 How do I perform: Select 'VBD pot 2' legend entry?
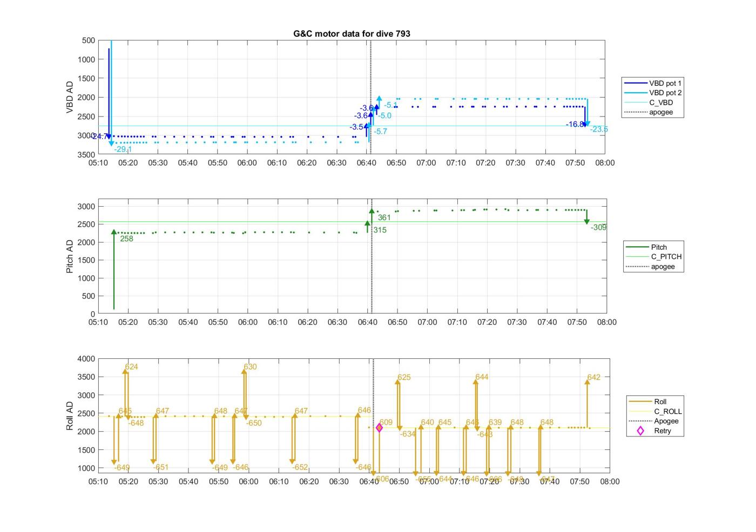[x=653, y=93]
